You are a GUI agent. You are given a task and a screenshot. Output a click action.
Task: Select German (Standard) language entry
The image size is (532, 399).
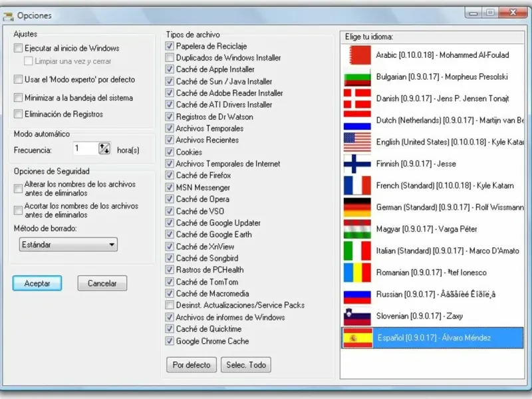pyautogui.click(x=432, y=207)
